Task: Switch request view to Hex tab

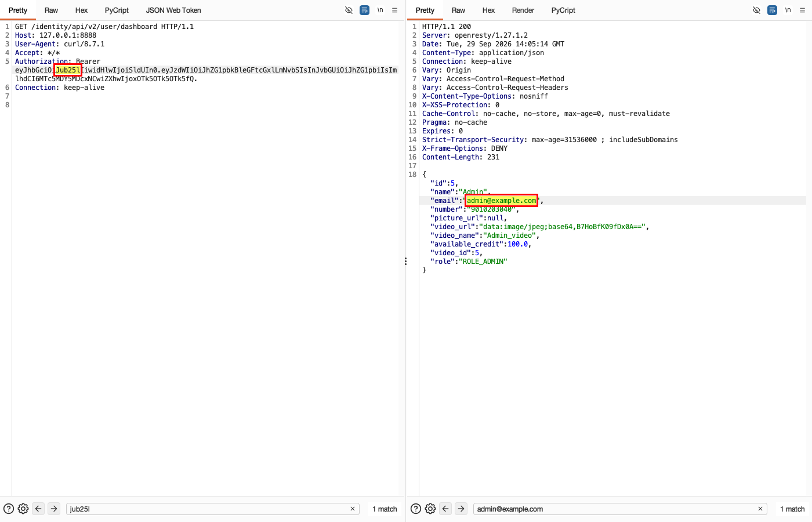Action: [81, 10]
